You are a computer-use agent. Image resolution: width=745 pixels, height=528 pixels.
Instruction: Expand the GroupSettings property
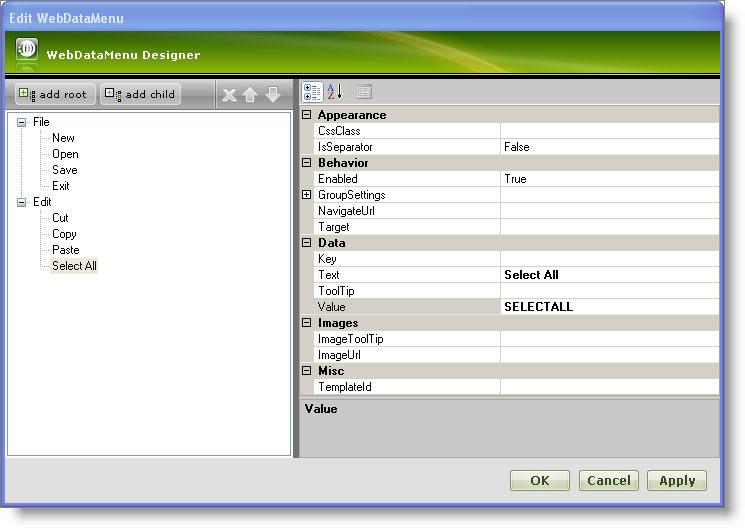tap(307, 195)
